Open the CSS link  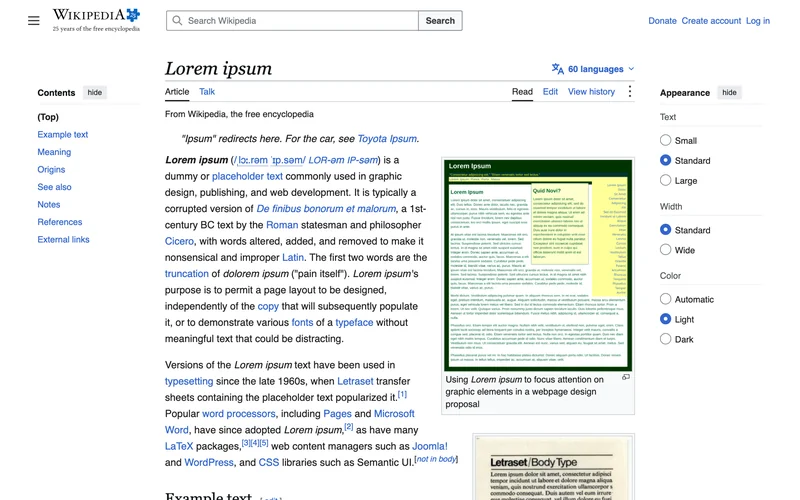(269, 463)
